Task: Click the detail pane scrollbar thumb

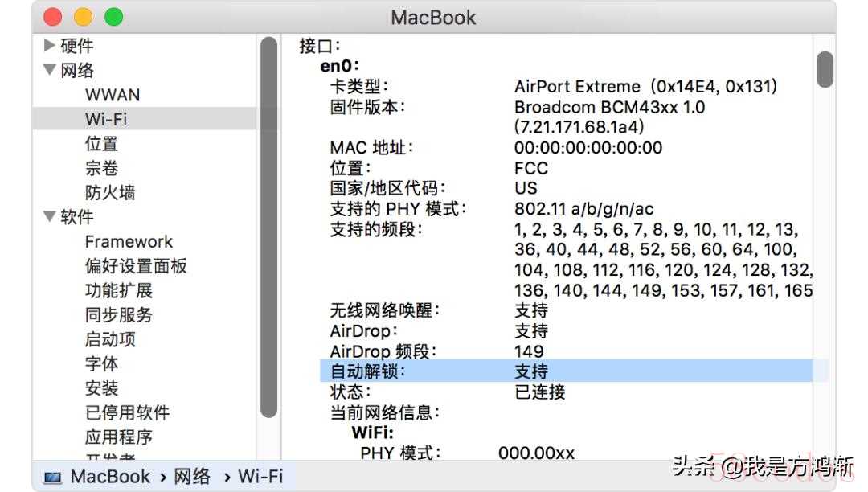Action: click(x=825, y=69)
